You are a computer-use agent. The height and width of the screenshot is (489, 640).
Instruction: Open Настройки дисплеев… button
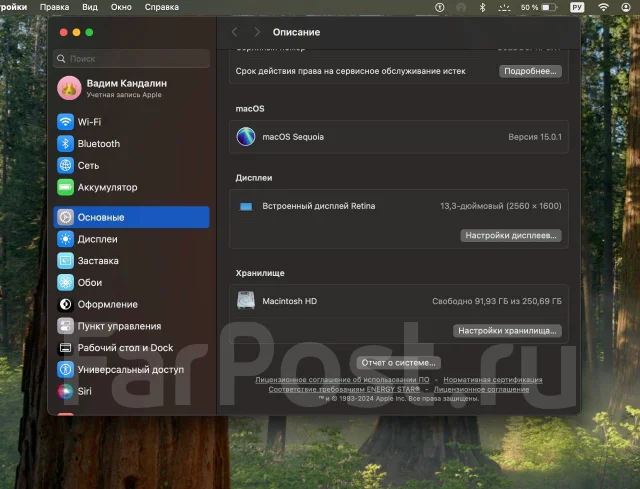(x=511, y=236)
